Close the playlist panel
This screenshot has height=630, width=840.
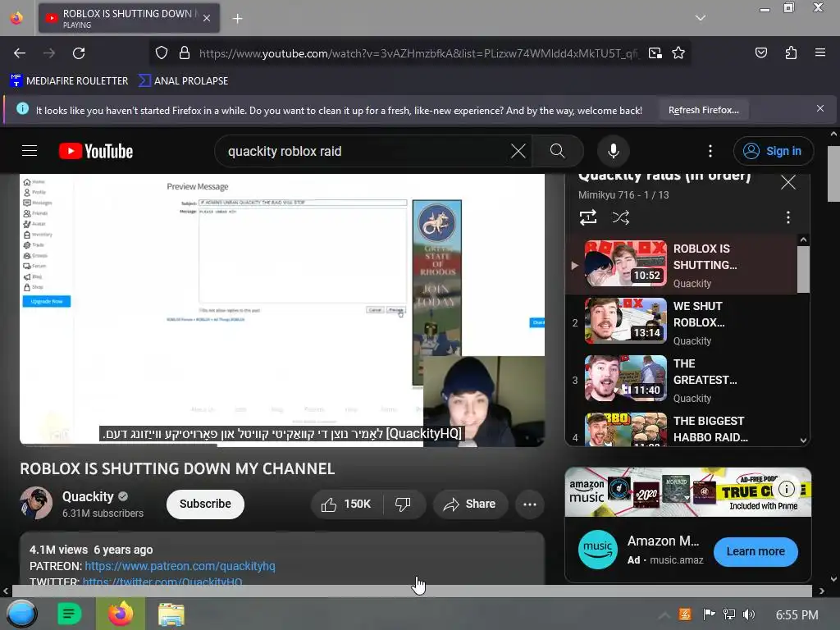coord(788,183)
